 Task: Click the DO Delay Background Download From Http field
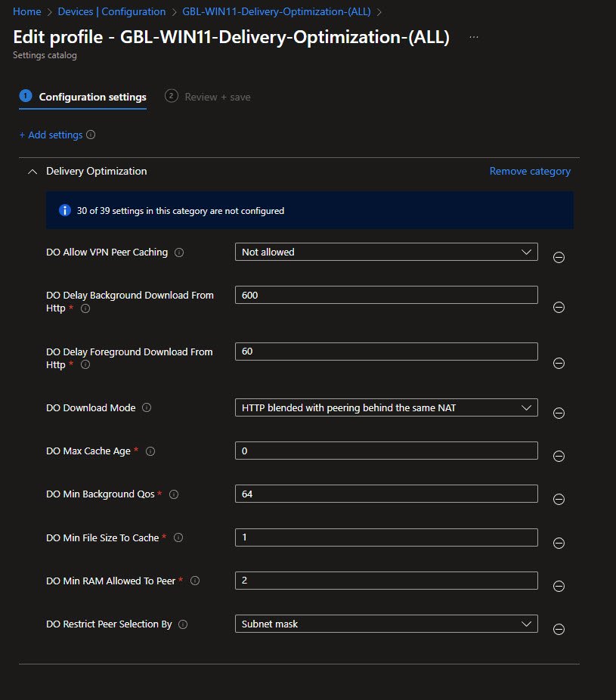pyautogui.click(x=386, y=295)
